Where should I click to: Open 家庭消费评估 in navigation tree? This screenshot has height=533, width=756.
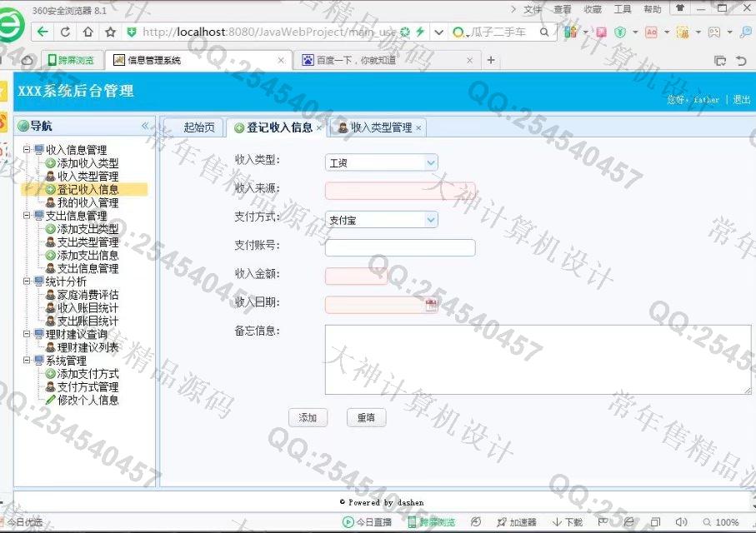[88, 295]
